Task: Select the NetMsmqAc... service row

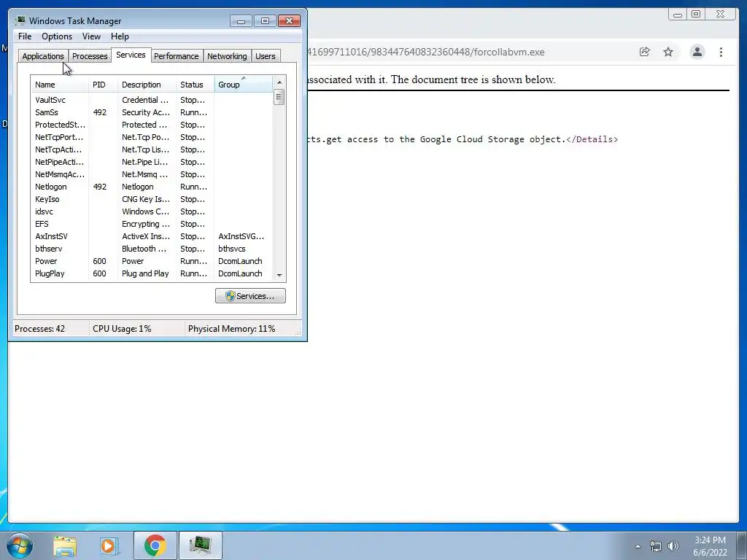Action: 152,174
